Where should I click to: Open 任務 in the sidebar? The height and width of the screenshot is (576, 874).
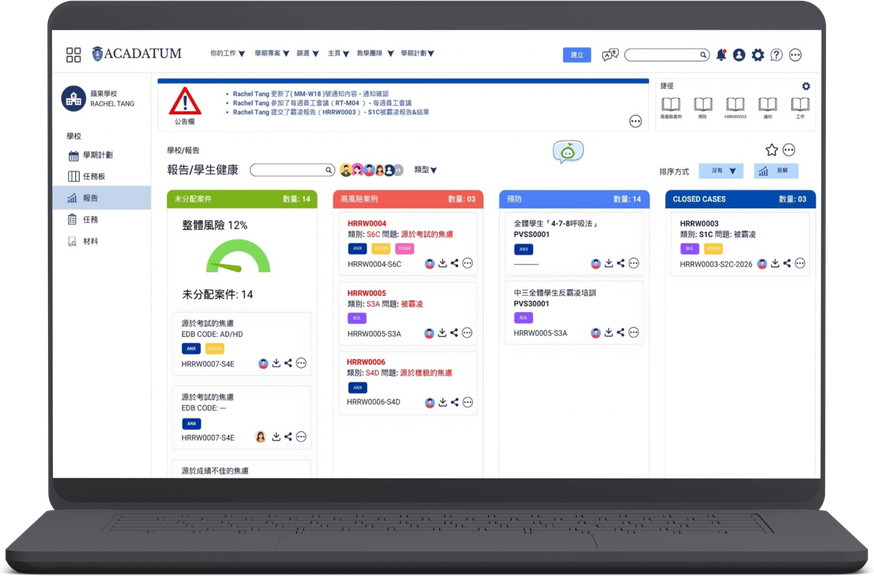pyautogui.click(x=82, y=220)
